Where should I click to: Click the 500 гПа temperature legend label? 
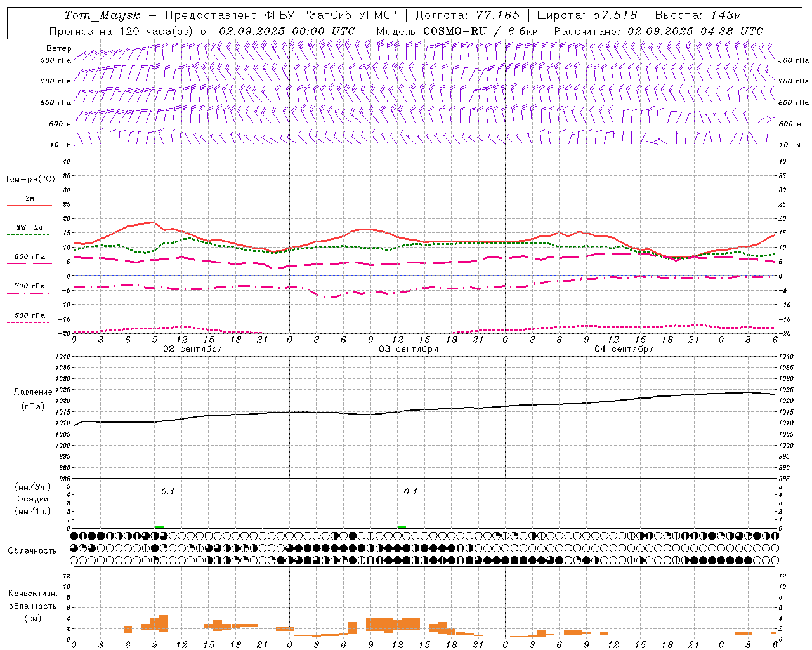click(x=30, y=315)
